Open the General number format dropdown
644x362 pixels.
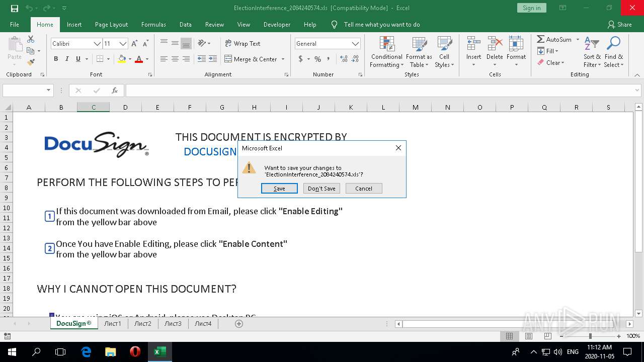tap(356, 44)
